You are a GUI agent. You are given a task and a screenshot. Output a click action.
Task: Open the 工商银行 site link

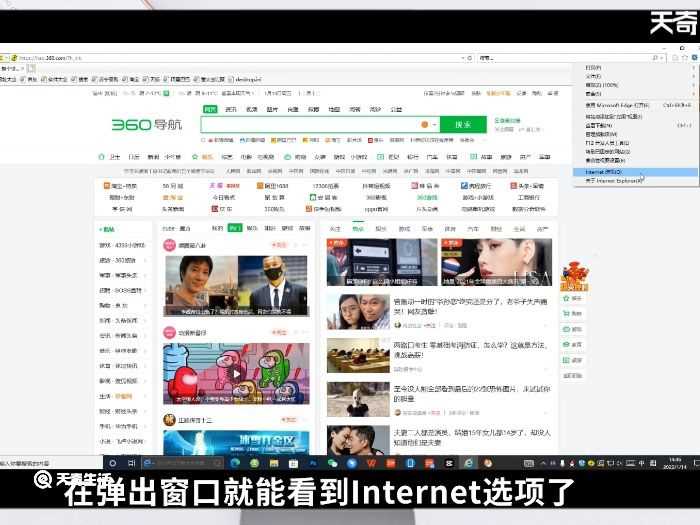click(529, 197)
